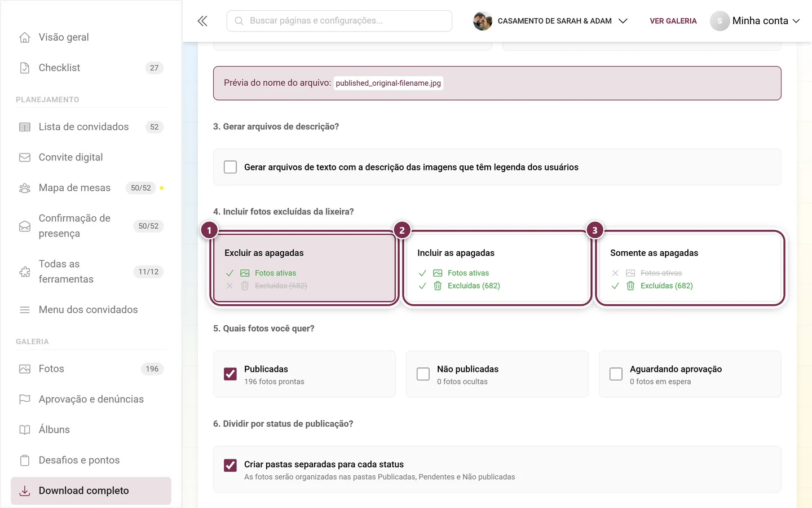The width and height of the screenshot is (812, 508).
Task: Open the Checklist page
Action: point(91,68)
